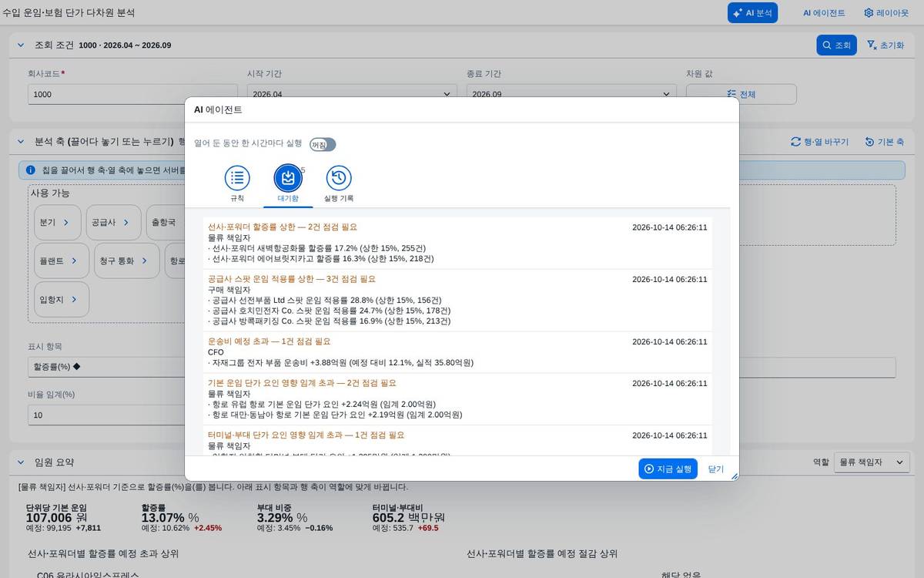Expand the 청구 통화 chip arrow
This screenshot has height=578, width=924.
click(x=145, y=260)
